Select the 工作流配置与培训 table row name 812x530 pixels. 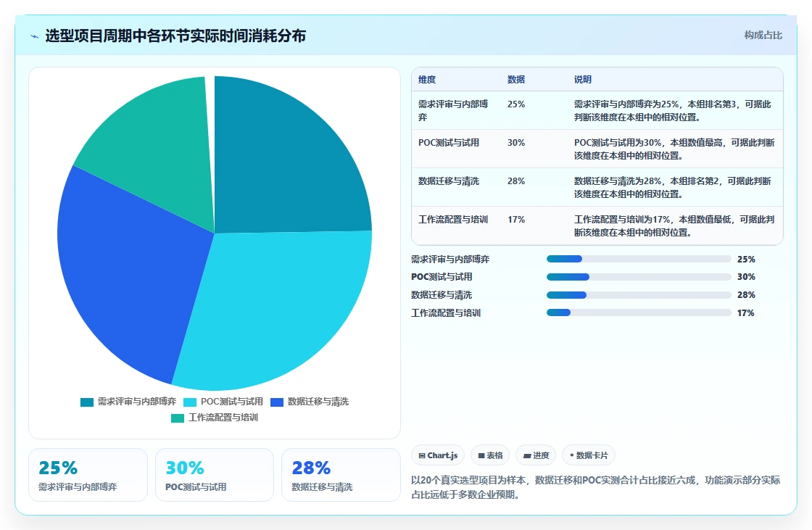click(x=453, y=219)
